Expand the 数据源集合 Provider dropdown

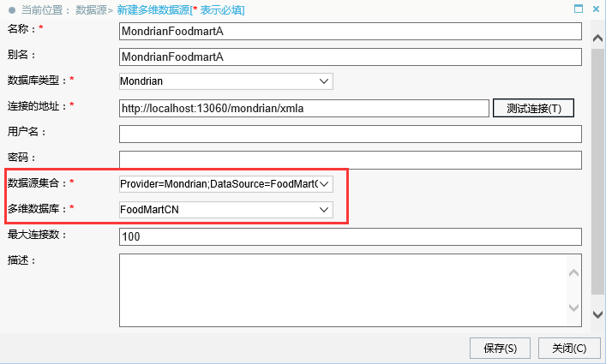point(226,184)
